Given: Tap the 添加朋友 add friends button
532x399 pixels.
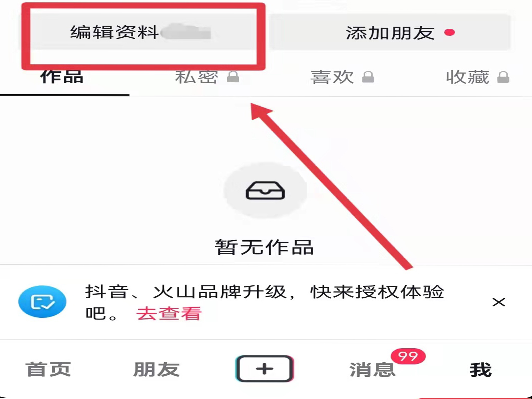Looking at the screenshot, I should click(x=390, y=32).
